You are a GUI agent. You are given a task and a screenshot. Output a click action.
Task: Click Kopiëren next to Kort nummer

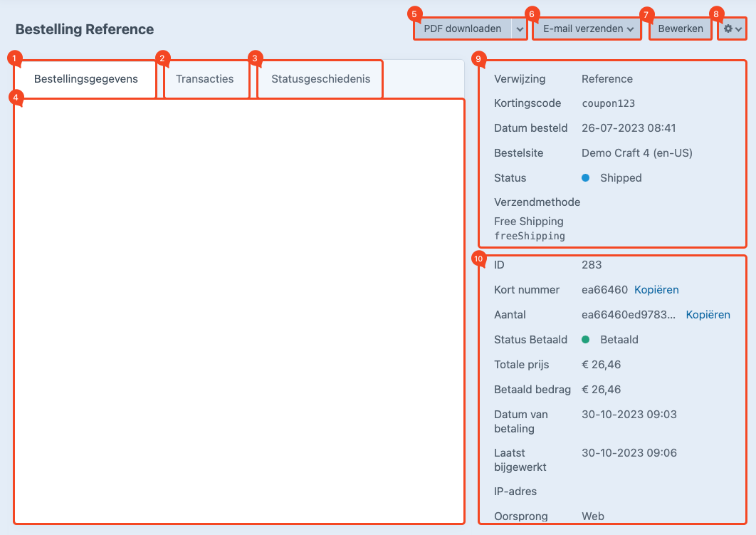pyautogui.click(x=656, y=290)
